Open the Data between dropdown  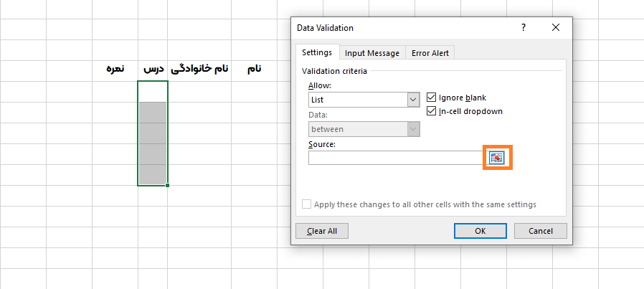click(x=413, y=129)
